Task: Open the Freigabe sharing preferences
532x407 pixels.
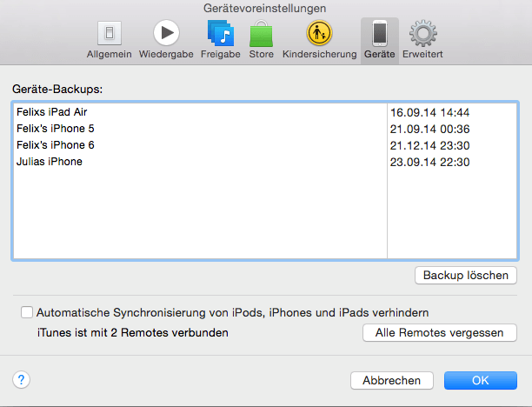Action: 221,40
